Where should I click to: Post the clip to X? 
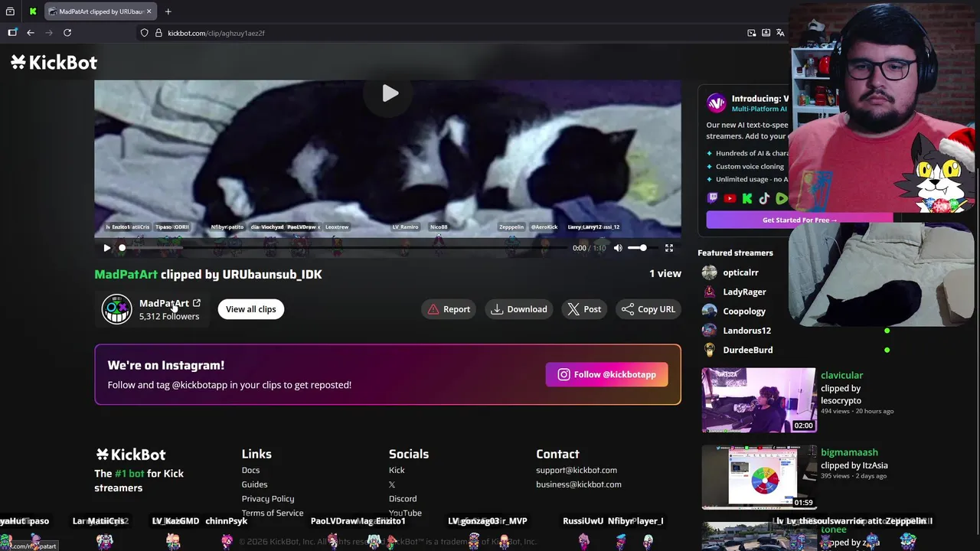(584, 309)
